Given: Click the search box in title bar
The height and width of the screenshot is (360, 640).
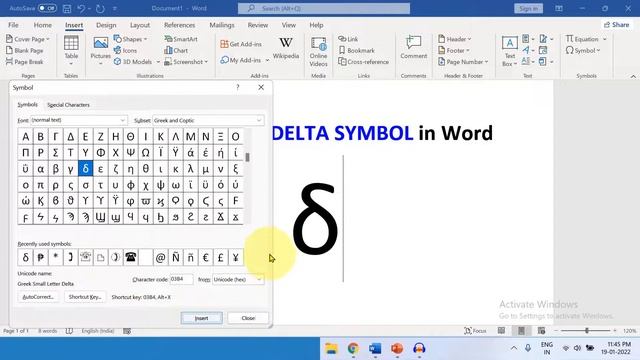Looking at the screenshot, I should pyautogui.click(x=324, y=8).
